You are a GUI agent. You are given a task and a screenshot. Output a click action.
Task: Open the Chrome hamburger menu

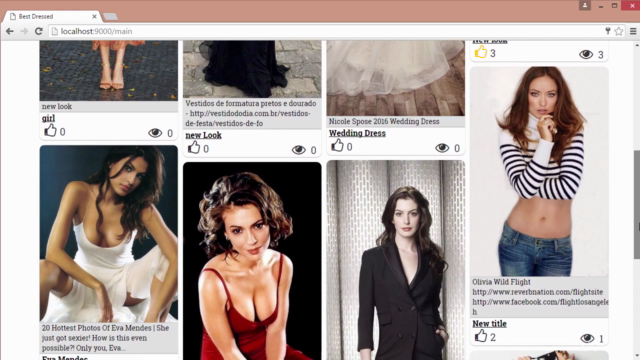click(x=633, y=31)
